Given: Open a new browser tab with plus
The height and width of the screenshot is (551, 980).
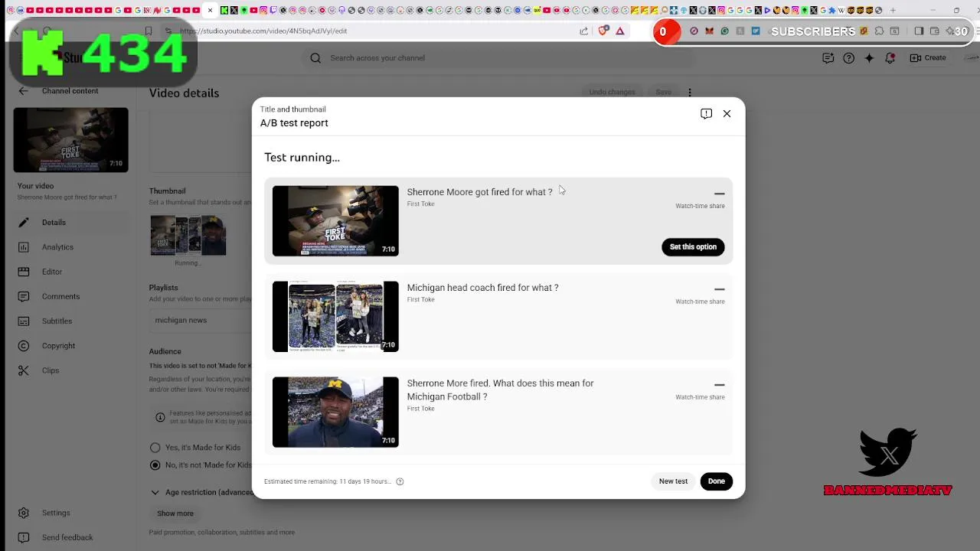Looking at the screenshot, I should 893,11.
